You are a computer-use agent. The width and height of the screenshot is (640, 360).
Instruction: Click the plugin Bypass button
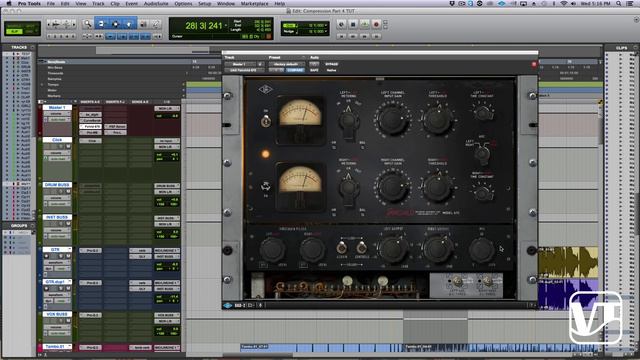(x=331, y=64)
